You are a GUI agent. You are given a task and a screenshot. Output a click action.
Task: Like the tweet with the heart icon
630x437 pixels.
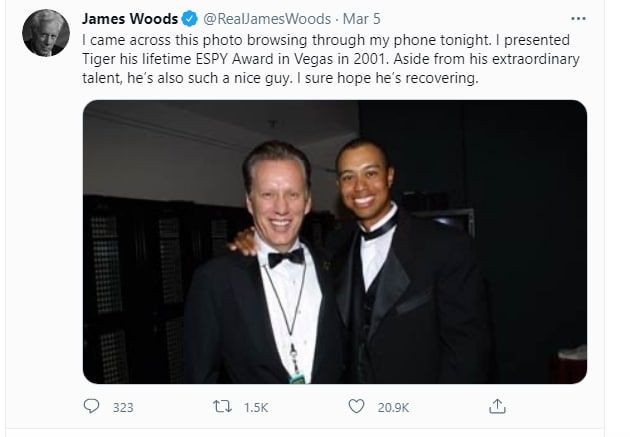click(356, 407)
